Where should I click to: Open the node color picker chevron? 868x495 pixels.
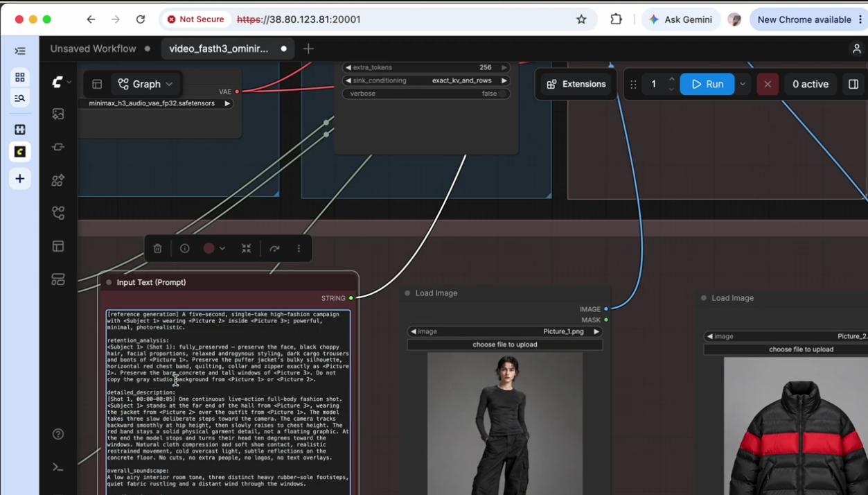tap(222, 248)
